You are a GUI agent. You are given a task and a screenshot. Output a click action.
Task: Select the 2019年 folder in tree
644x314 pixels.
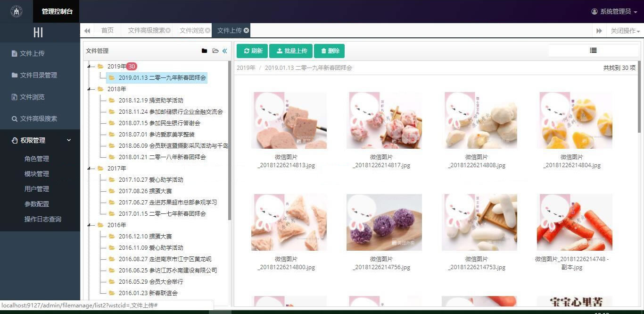point(117,67)
